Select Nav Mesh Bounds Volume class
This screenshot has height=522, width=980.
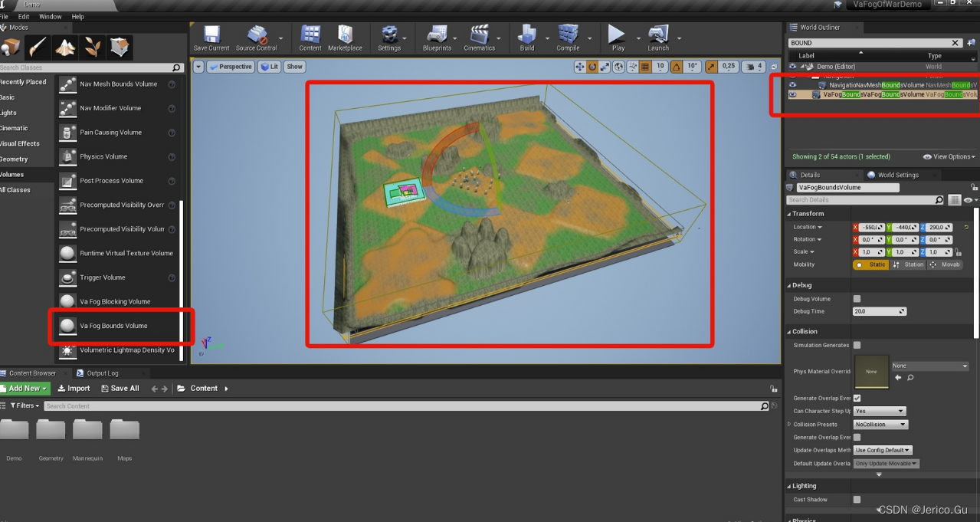coord(117,84)
